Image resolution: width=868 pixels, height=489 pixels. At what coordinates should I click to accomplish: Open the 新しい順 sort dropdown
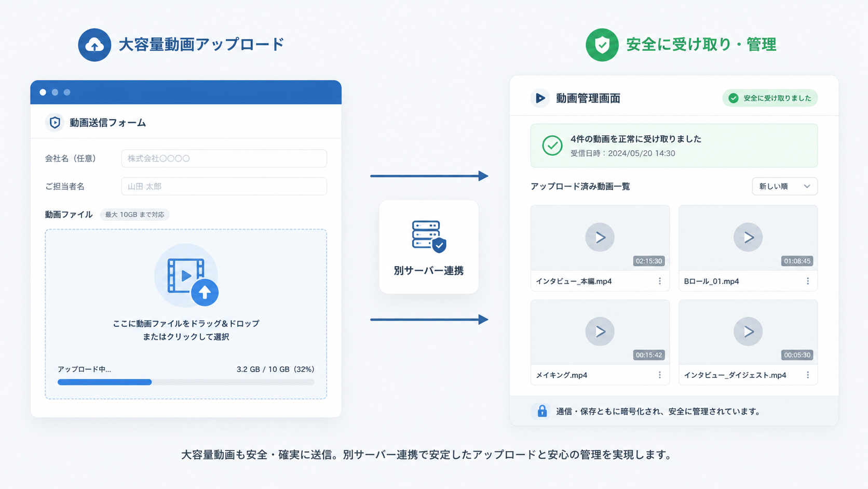coord(784,187)
